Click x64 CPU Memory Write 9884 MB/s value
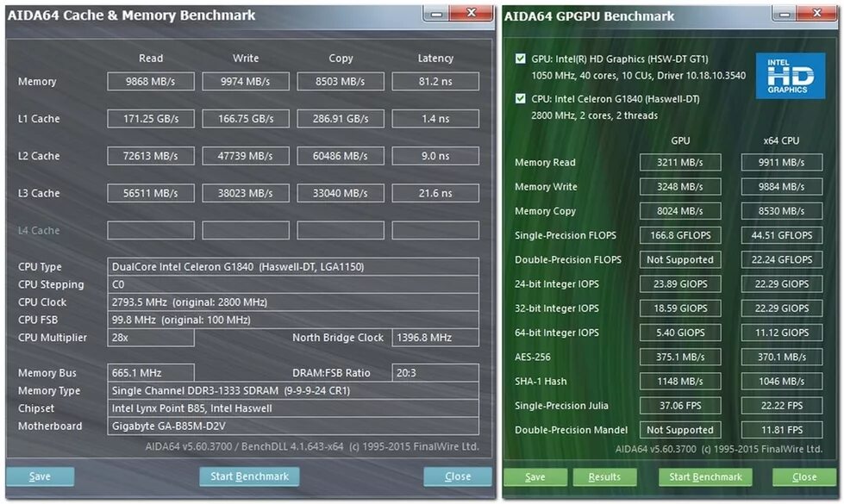Screen dimensions: 844x504 (x=782, y=187)
